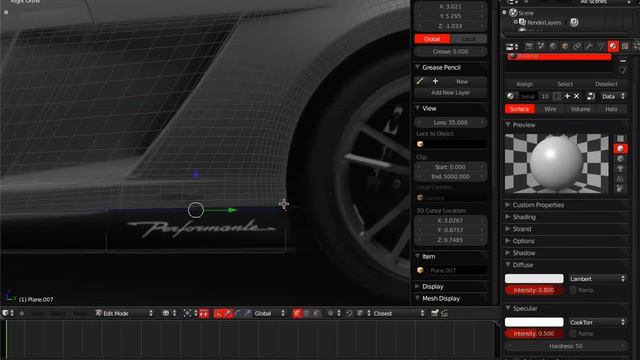Open the Texture properties tab icon
This screenshot has width=640, height=360.
pos(625,46)
